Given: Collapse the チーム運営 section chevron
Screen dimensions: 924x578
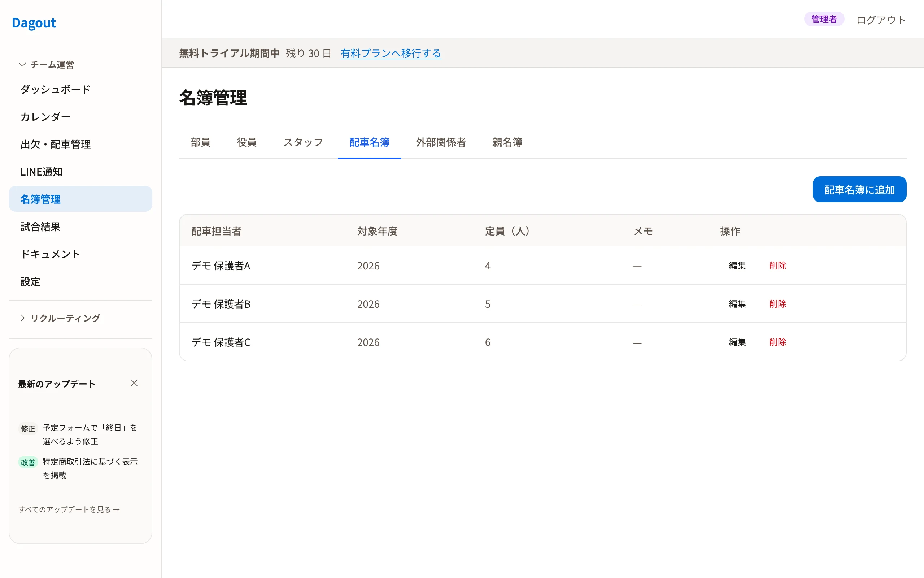Looking at the screenshot, I should [x=22, y=65].
